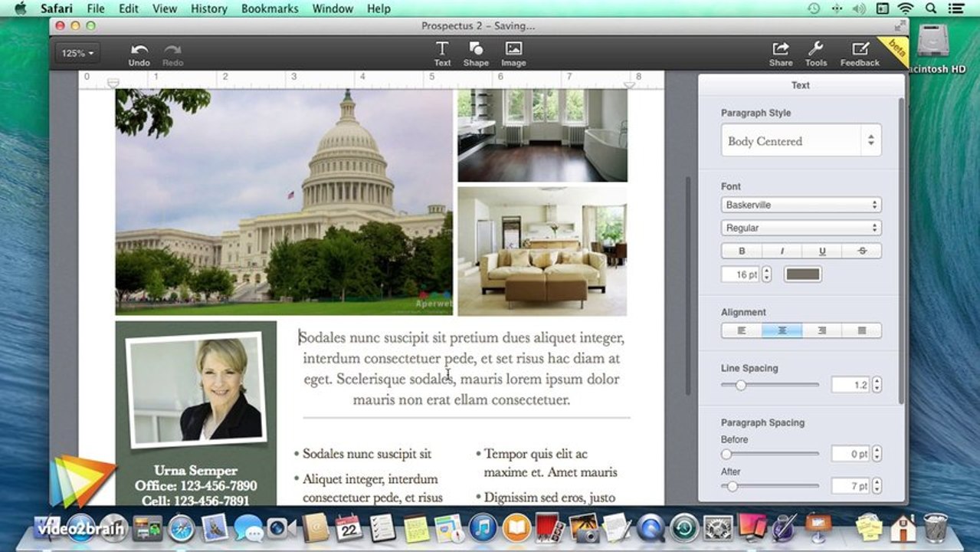980x552 pixels.
Task: Send Feedback using toolbar icon
Action: pyautogui.click(x=860, y=54)
